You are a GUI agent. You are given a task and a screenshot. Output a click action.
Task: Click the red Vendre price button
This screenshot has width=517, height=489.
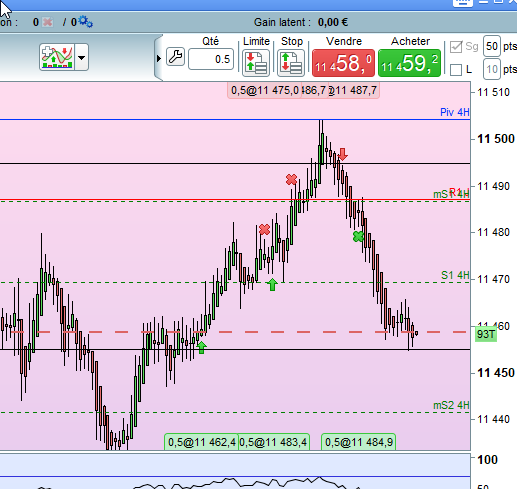343,63
